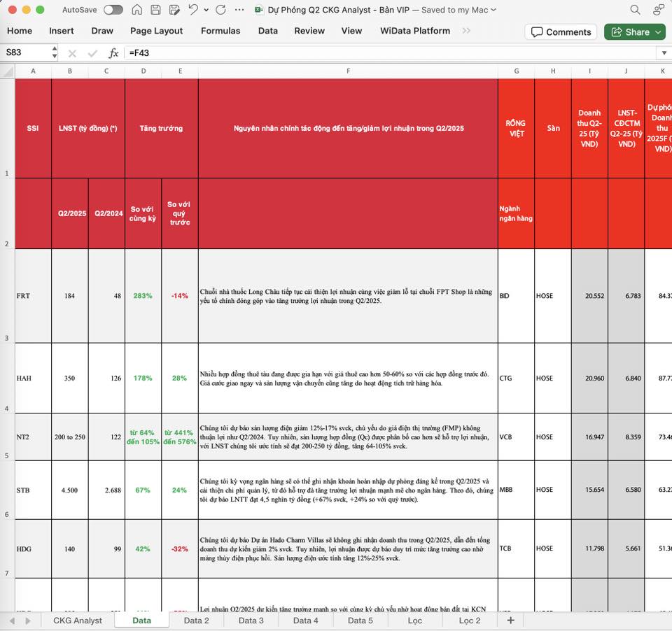Add a new sheet with plus icon
Screen dimensions: 672x631
(x=510, y=621)
